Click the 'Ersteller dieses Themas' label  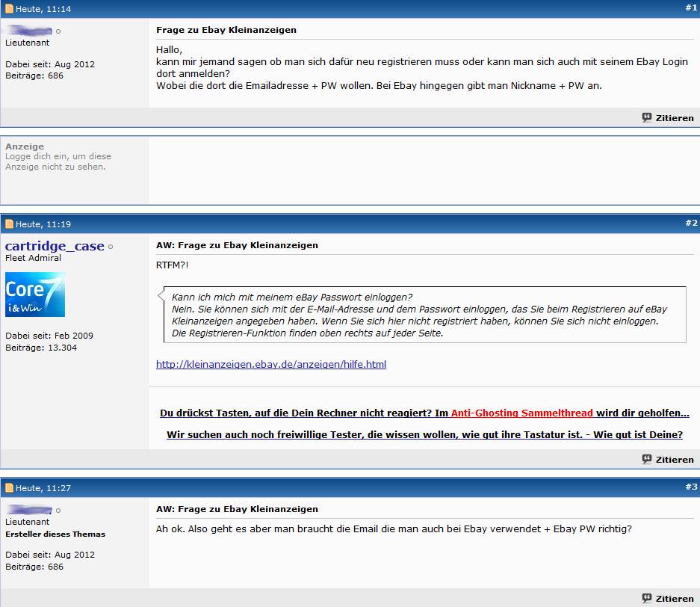[55, 534]
